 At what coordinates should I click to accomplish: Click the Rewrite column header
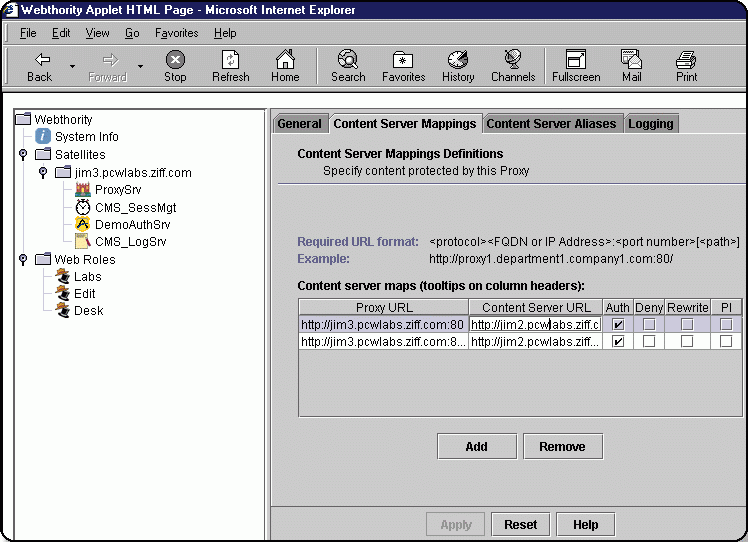click(687, 307)
